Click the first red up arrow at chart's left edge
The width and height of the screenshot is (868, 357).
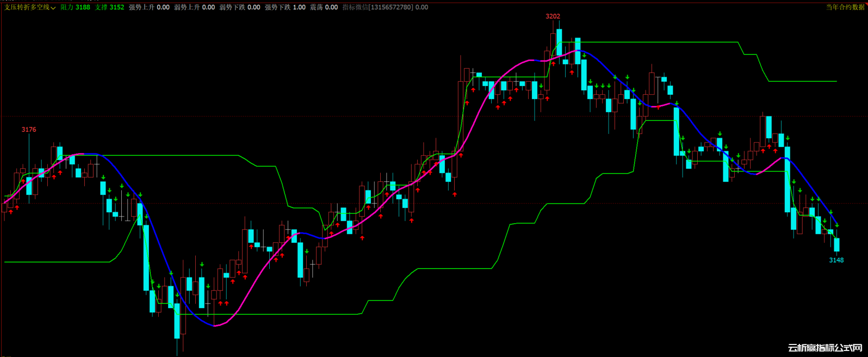[10, 212]
